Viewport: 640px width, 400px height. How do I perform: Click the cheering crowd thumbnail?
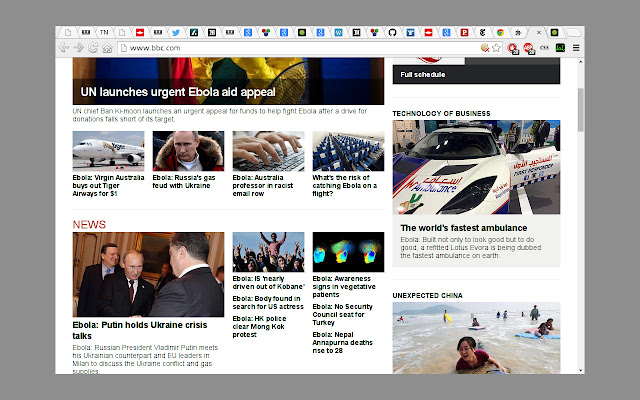pos(268,252)
